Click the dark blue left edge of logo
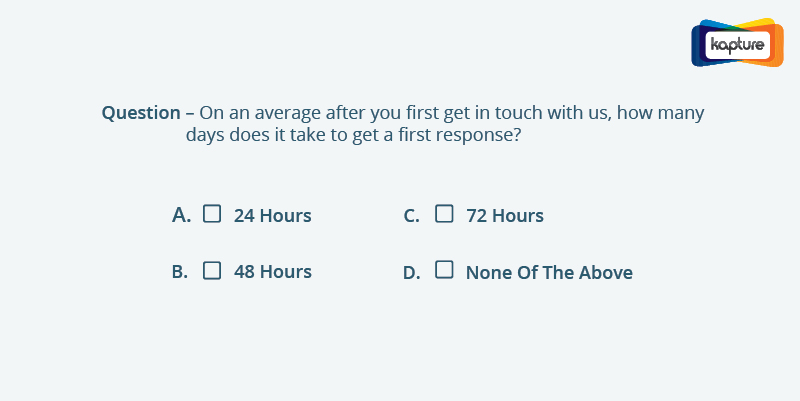The image size is (800, 401). pyautogui.click(x=696, y=45)
